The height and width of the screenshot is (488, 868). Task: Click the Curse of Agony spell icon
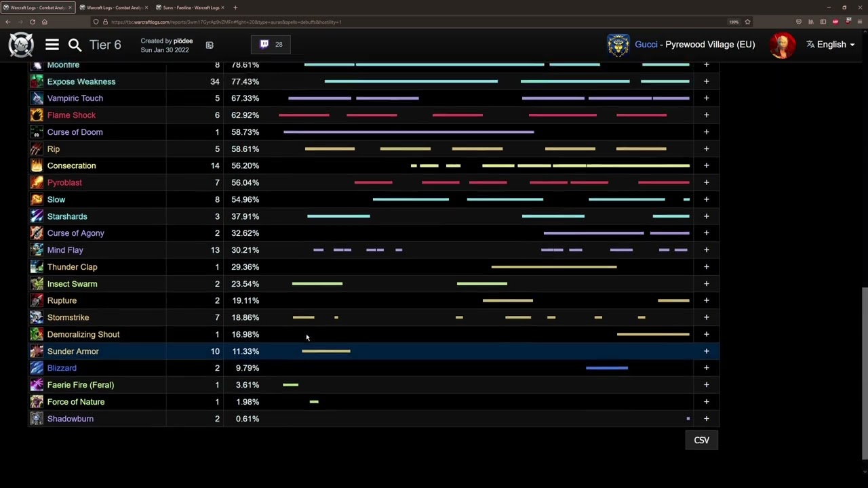[x=37, y=233]
